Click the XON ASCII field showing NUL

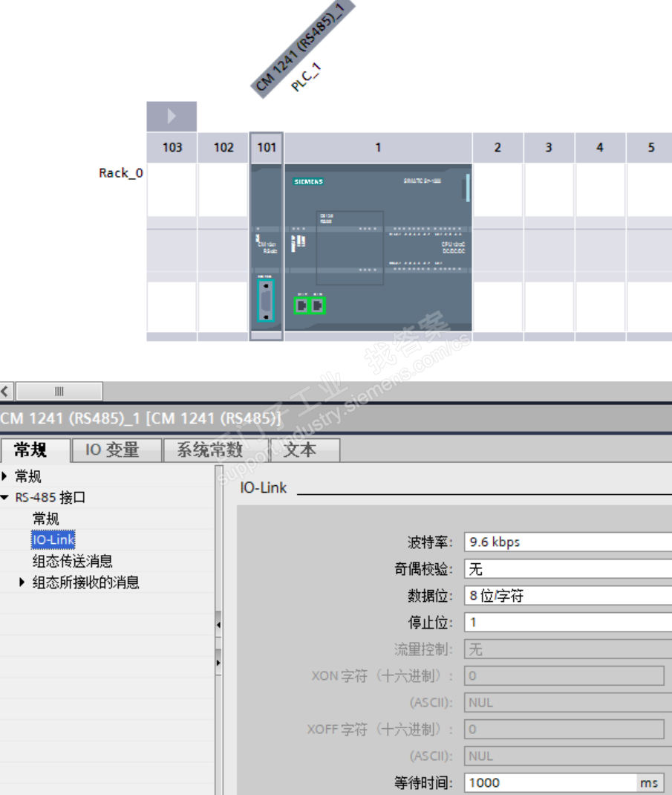pyautogui.click(x=568, y=703)
